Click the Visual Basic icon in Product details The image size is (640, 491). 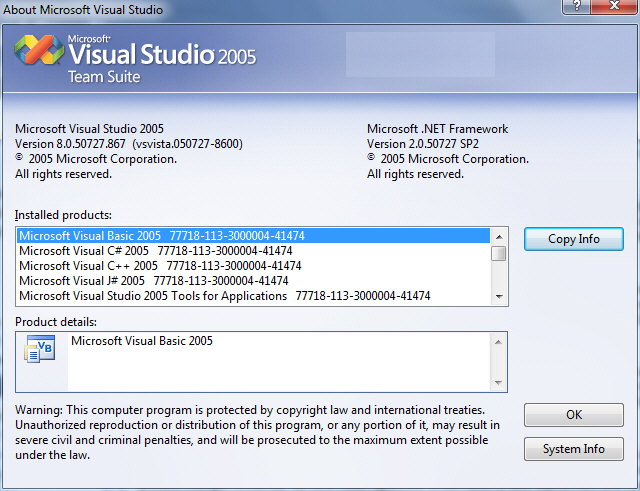(40, 350)
